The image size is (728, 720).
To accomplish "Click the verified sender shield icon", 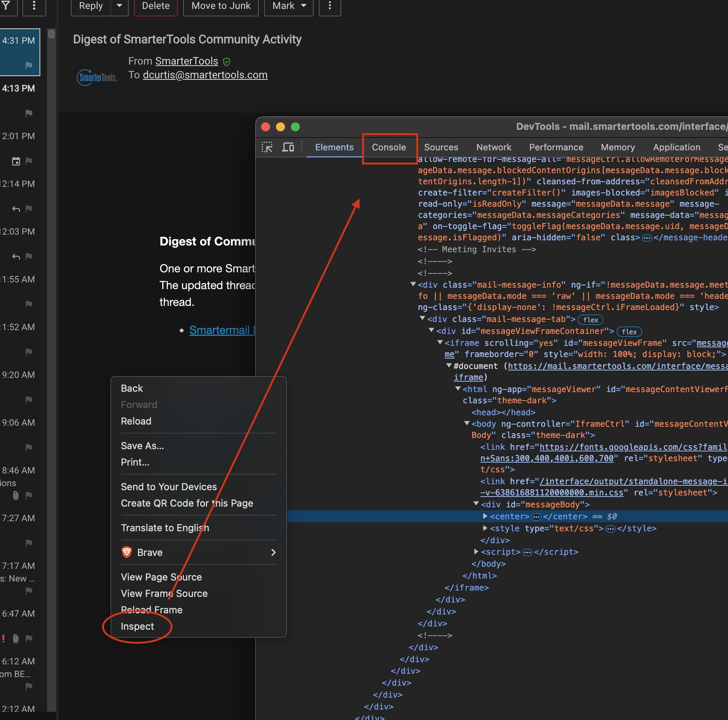I will coord(226,62).
